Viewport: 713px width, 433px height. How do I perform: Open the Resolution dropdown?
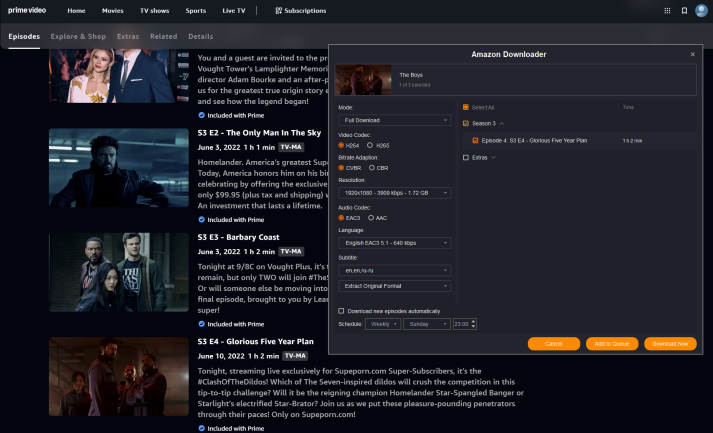pyautogui.click(x=394, y=192)
